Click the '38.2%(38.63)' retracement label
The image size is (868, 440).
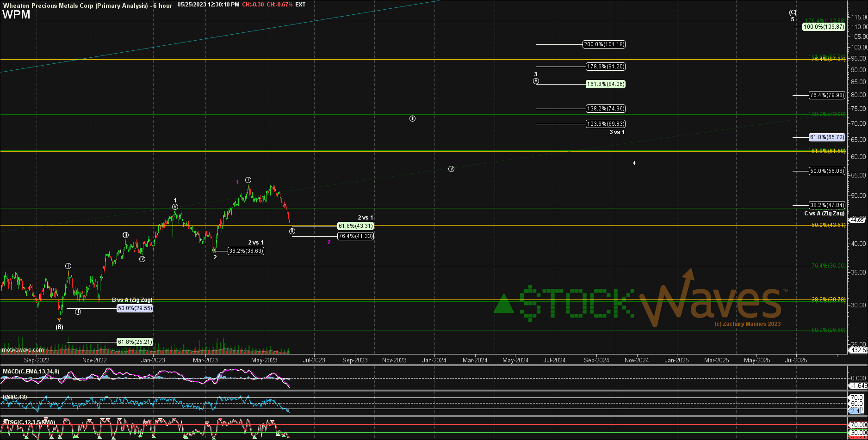(246, 251)
